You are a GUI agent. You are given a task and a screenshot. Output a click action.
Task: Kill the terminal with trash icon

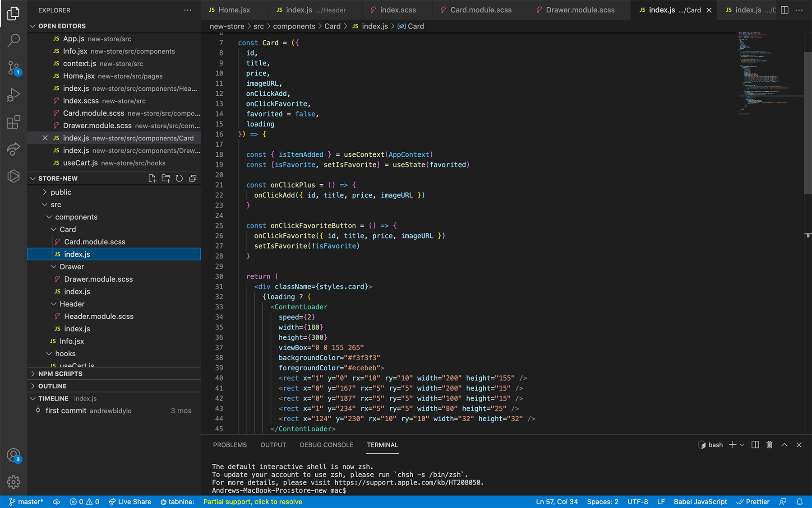pos(770,445)
